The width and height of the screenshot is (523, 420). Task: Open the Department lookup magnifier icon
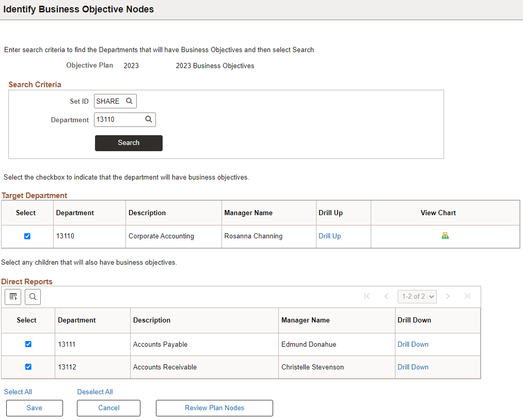pyautogui.click(x=148, y=119)
